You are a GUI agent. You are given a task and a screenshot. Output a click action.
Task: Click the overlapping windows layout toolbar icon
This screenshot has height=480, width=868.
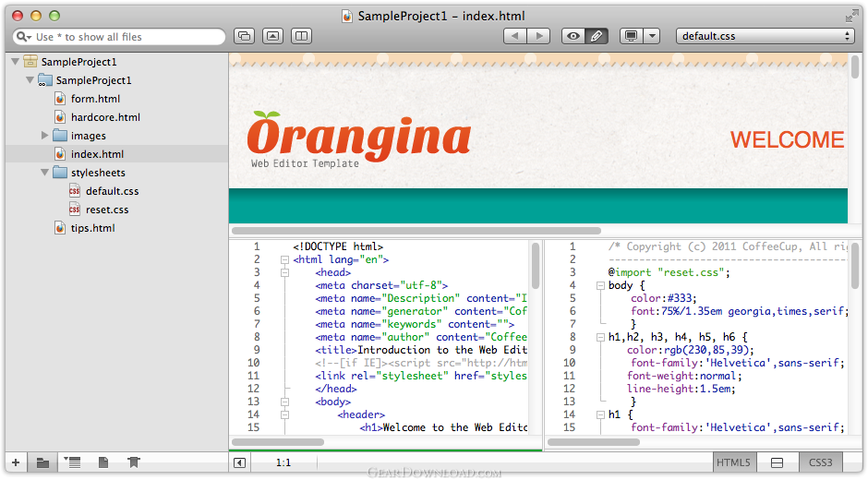point(244,36)
